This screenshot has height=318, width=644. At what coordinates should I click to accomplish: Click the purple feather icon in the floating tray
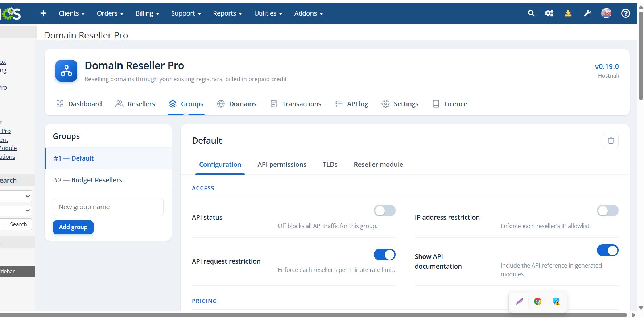pyautogui.click(x=520, y=301)
